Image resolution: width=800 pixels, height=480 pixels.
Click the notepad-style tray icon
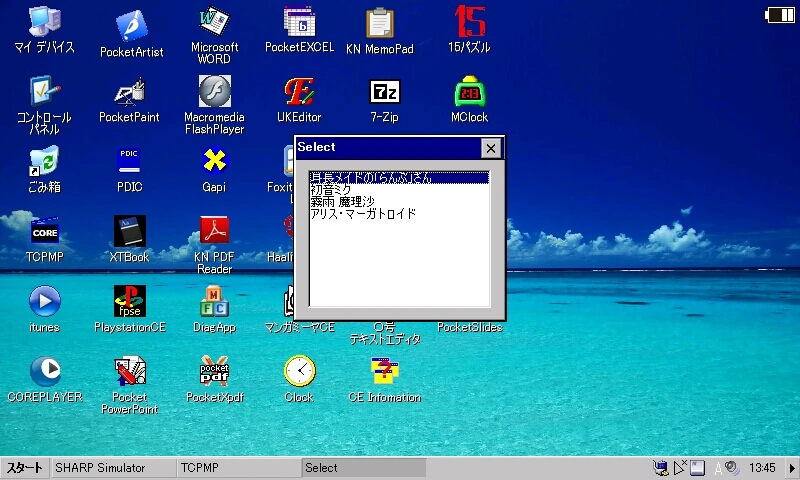[697, 468]
